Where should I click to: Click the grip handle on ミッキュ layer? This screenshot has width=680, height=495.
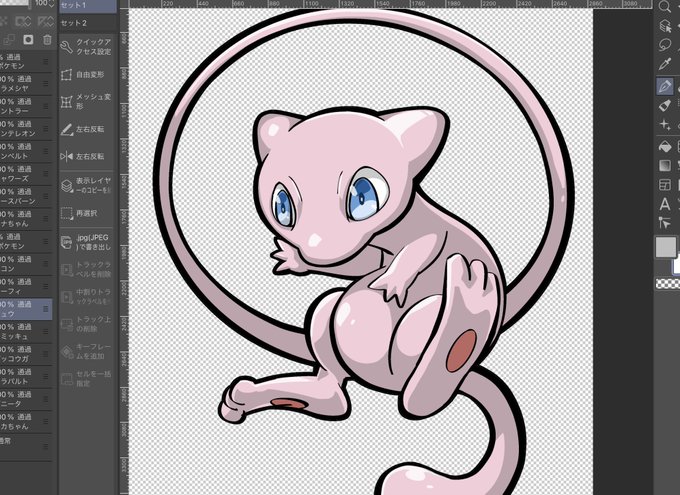point(46,331)
